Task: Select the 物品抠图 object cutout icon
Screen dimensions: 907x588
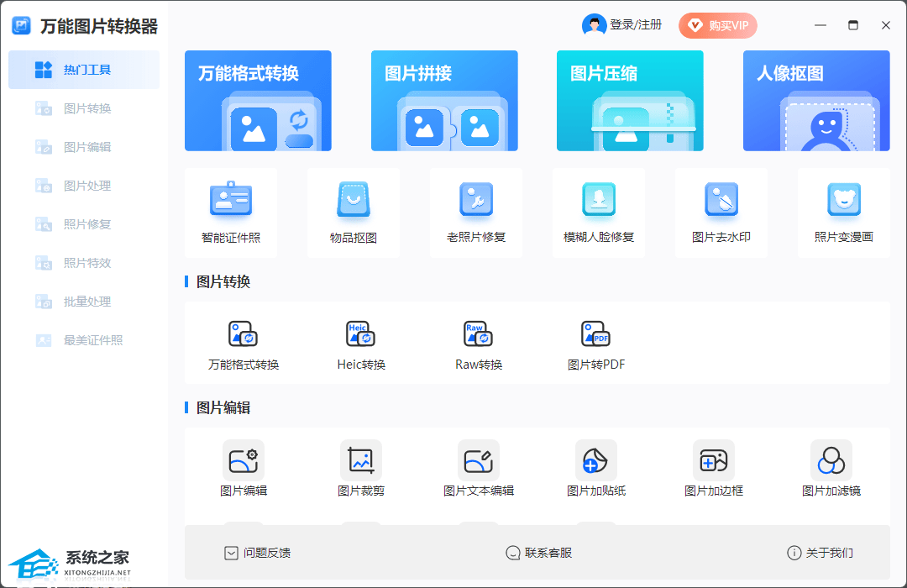Action: click(x=354, y=202)
